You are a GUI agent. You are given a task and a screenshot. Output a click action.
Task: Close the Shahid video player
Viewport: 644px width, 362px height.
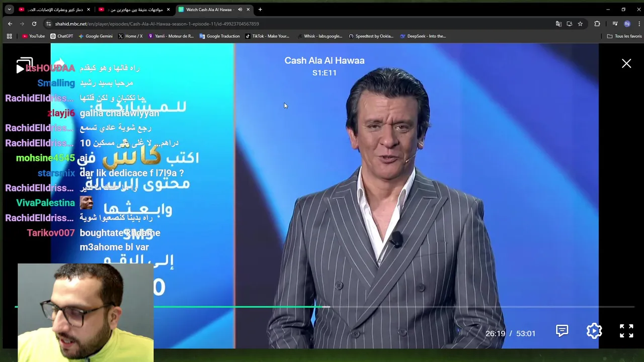pyautogui.click(x=626, y=63)
